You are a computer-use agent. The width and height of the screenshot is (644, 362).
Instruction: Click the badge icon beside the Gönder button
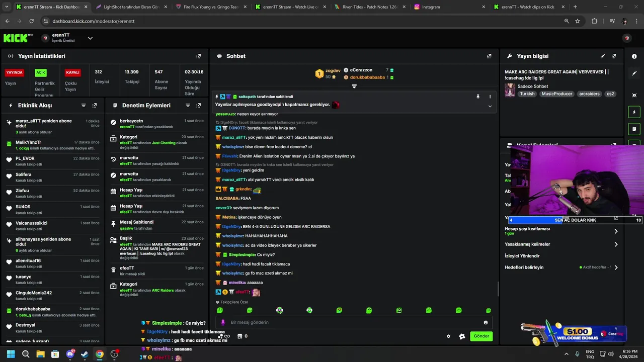click(462, 336)
